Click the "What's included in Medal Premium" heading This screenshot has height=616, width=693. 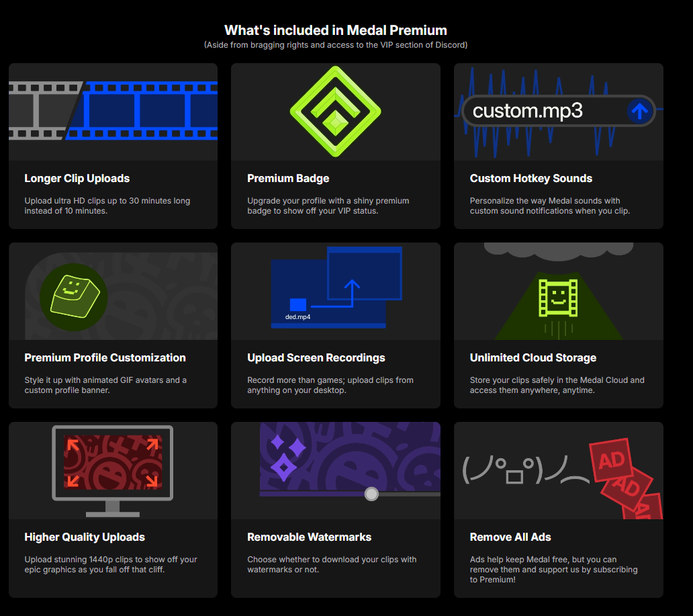pos(336,30)
